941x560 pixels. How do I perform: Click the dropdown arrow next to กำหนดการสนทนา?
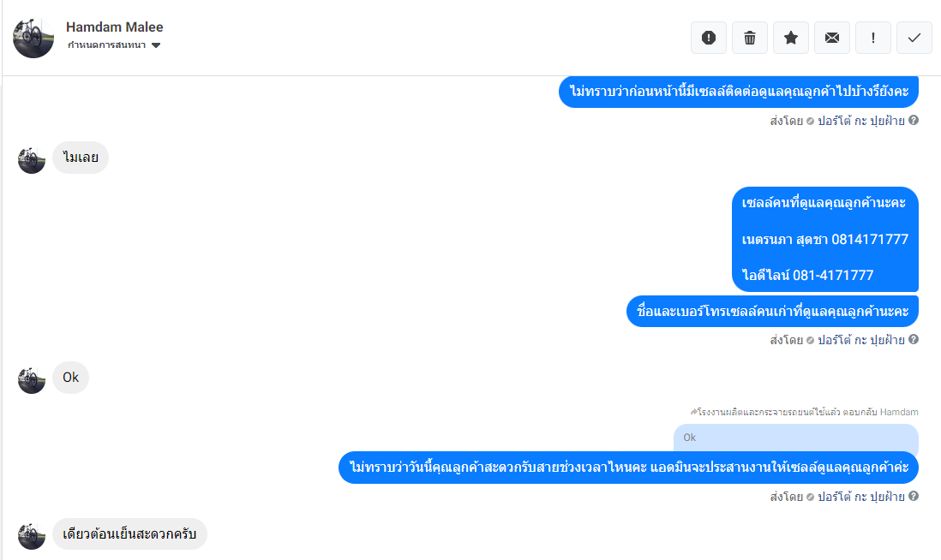156,45
